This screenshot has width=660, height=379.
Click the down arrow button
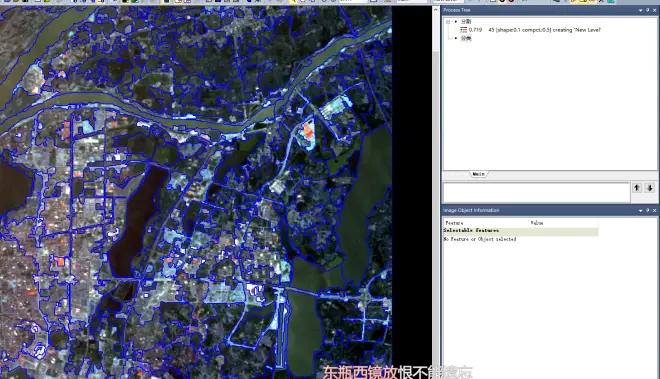click(x=650, y=188)
